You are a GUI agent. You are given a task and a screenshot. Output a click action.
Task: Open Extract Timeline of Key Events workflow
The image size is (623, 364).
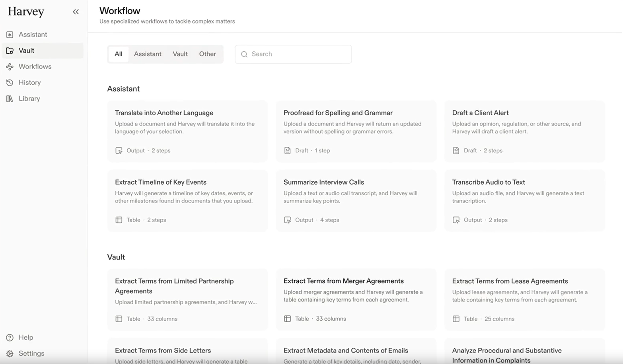tap(187, 200)
